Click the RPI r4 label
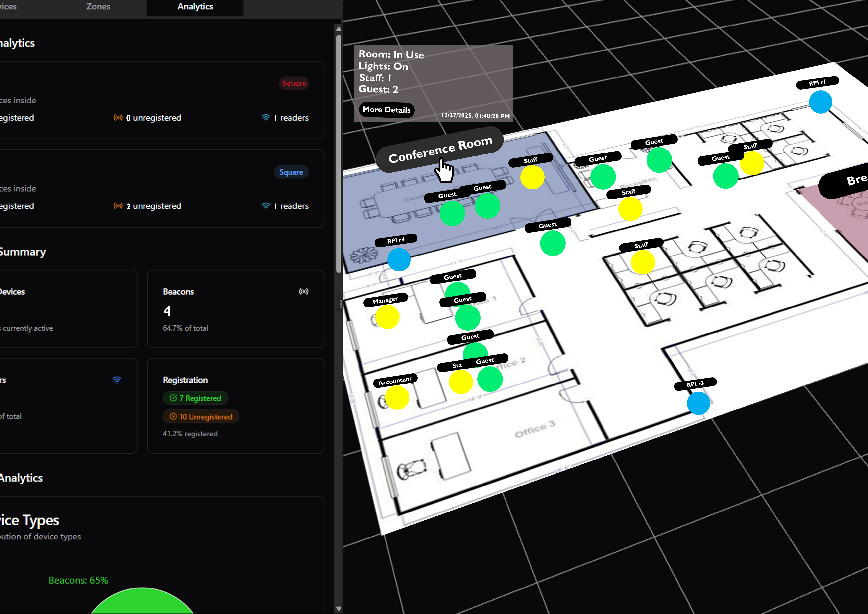Image resolution: width=868 pixels, height=614 pixels. [396, 240]
